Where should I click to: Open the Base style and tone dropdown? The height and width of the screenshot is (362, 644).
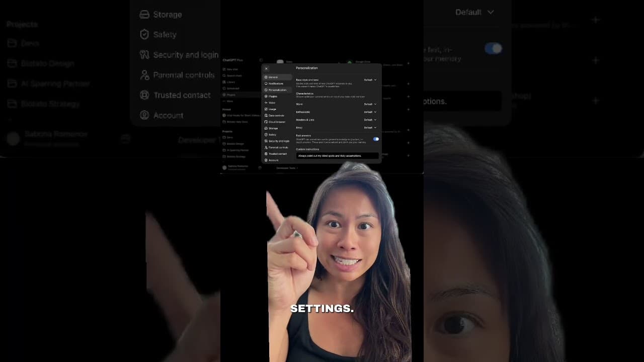tap(370, 80)
